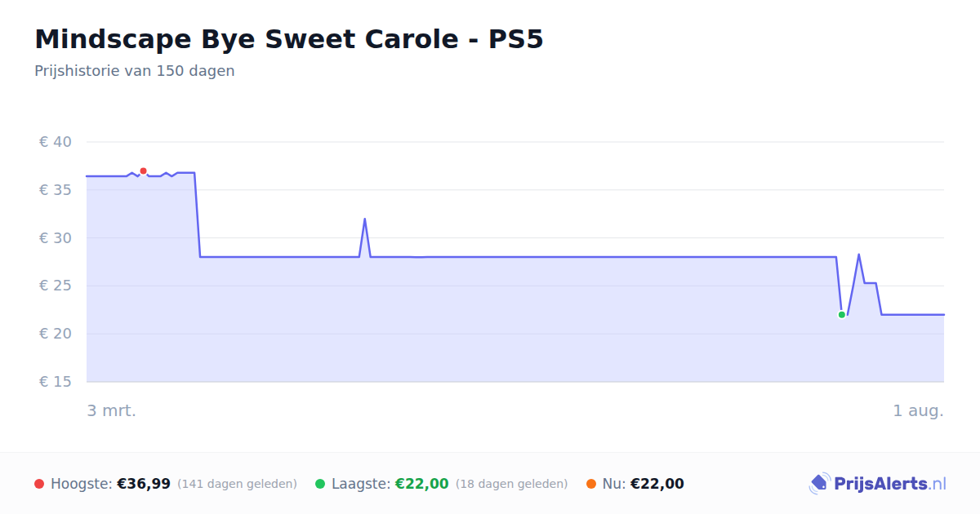The width and height of the screenshot is (980, 514).
Task: Click the 1 aug. end date label
Action: tap(918, 410)
